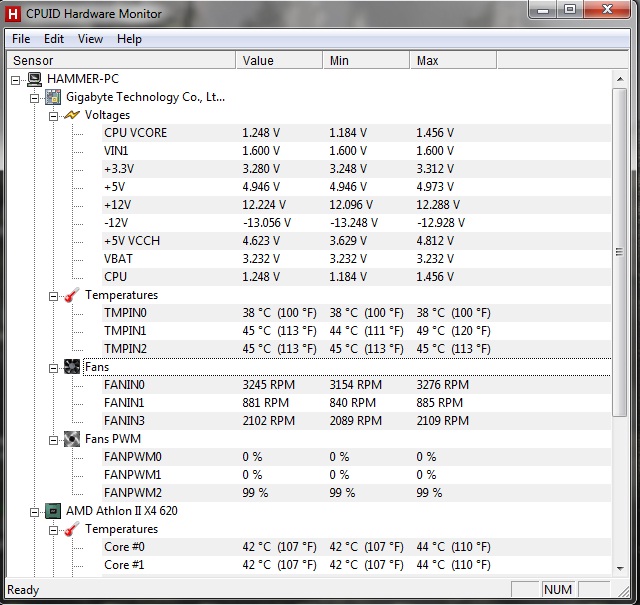Click the scrollbar down arrow
Image resolution: width=640 pixels, height=605 pixels.
pos(620,568)
